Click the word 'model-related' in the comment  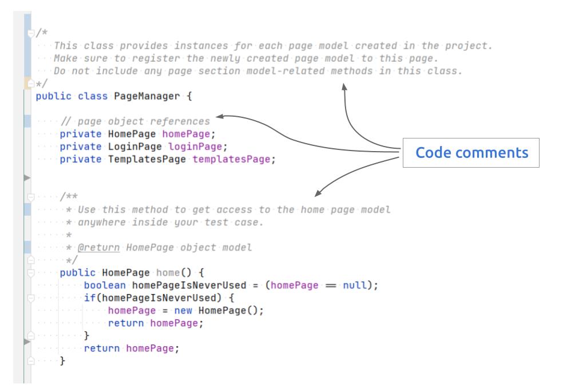(285, 71)
